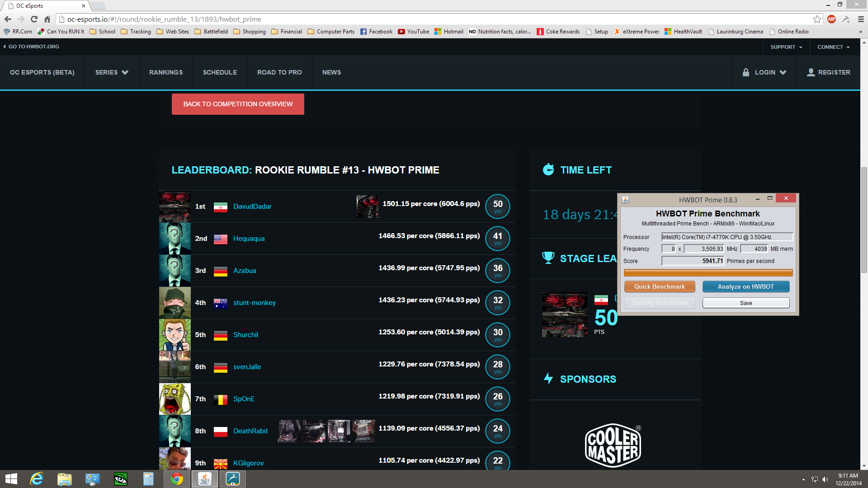Open File Explorer from taskbar
868x488 pixels.
pos(65,479)
